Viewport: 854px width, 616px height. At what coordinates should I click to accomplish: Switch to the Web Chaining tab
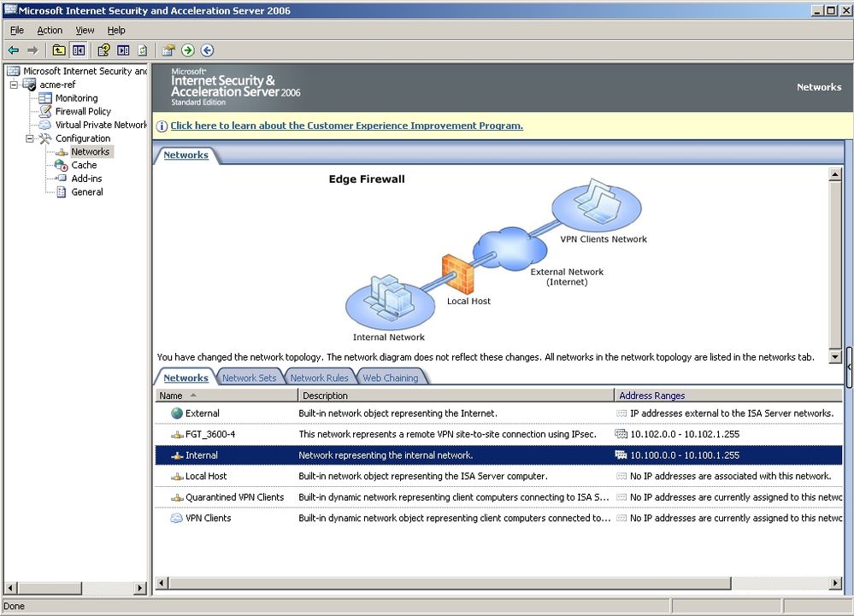click(391, 378)
